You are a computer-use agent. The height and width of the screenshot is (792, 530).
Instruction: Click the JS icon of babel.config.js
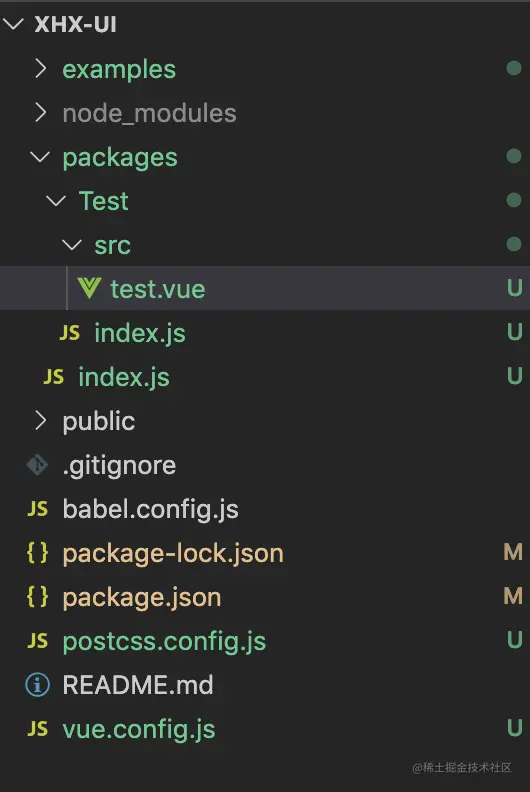pyautogui.click(x=37, y=509)
